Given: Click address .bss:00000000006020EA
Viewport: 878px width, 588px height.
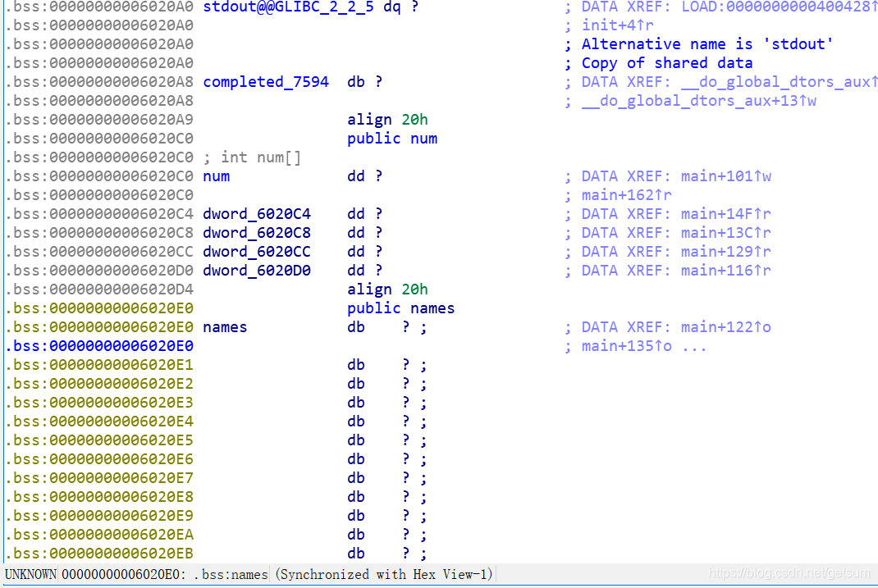Looking at the screenshot, I should [99, 535].
